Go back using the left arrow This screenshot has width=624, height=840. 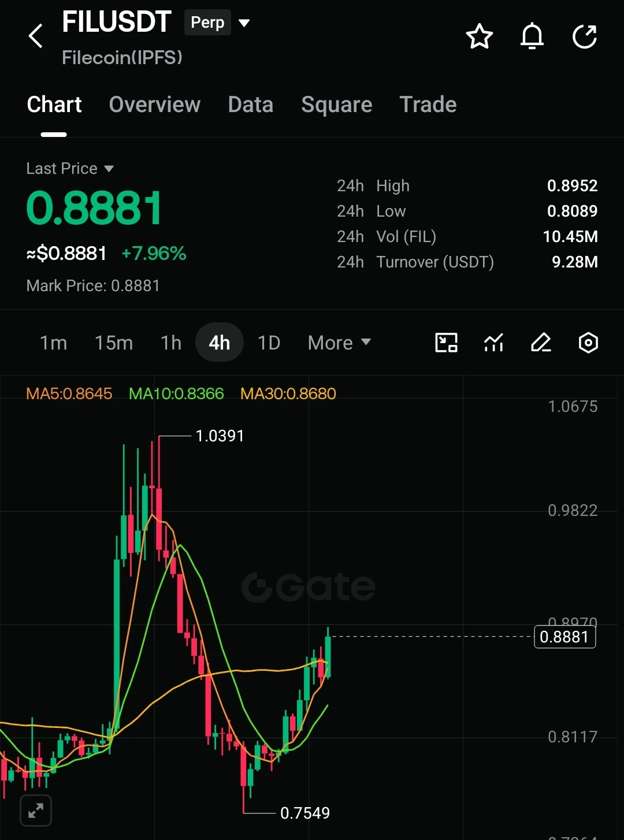coord(36,36)
